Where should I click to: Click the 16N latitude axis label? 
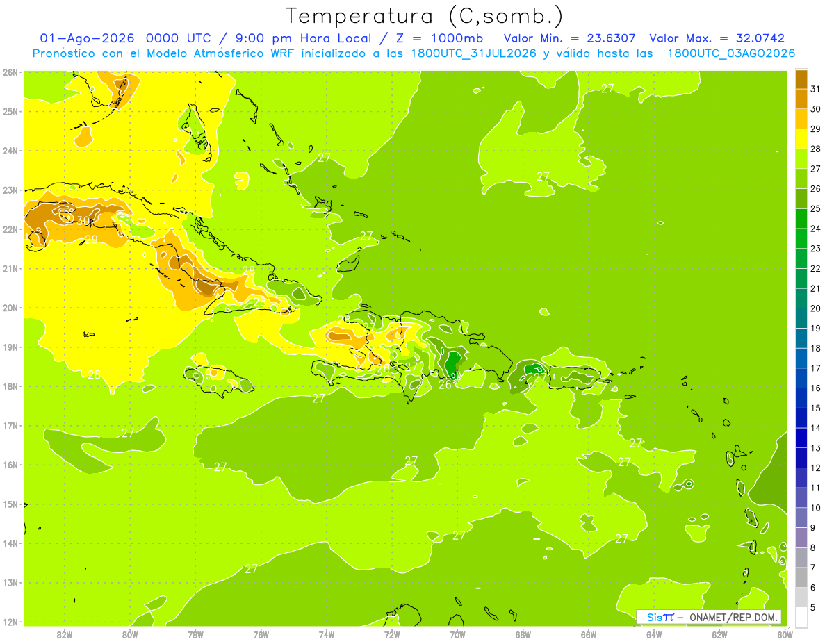tap(10, 465)
